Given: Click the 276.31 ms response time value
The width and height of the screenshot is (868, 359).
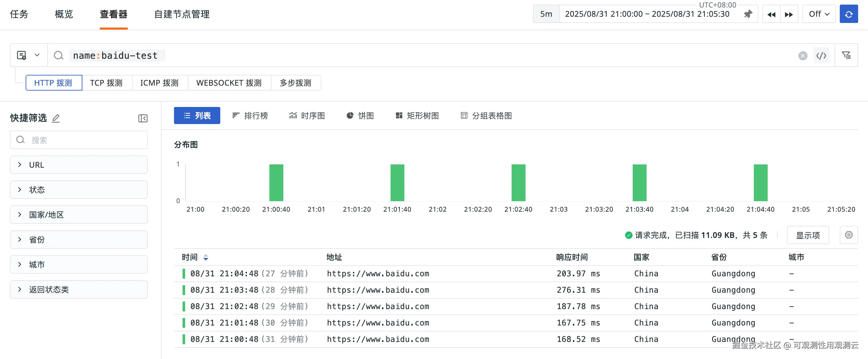Looking at the screenshot, I should [x=578, y=290].
